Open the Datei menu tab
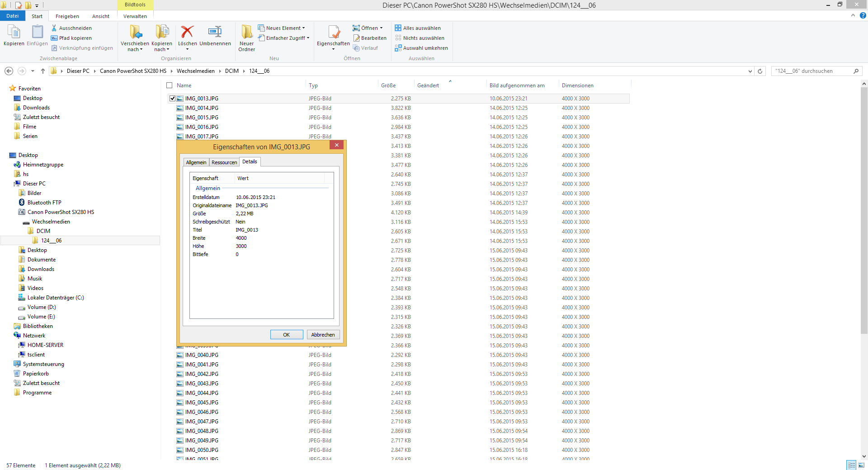 tap(13, 16)
